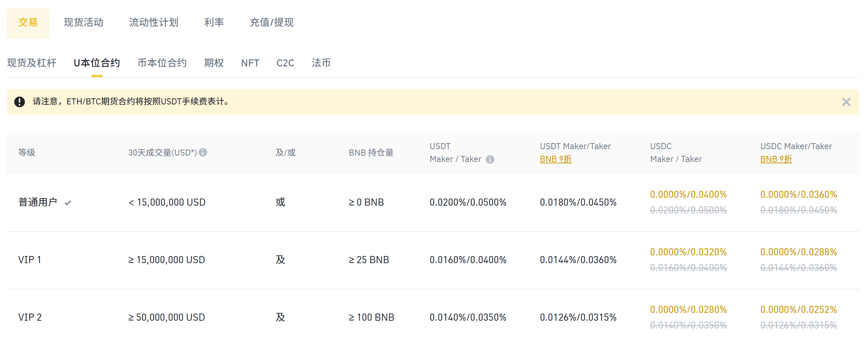Click black 0.0126%/0.0315% value in VIP 2 row

pyautogui.click(x=578, y=317)
